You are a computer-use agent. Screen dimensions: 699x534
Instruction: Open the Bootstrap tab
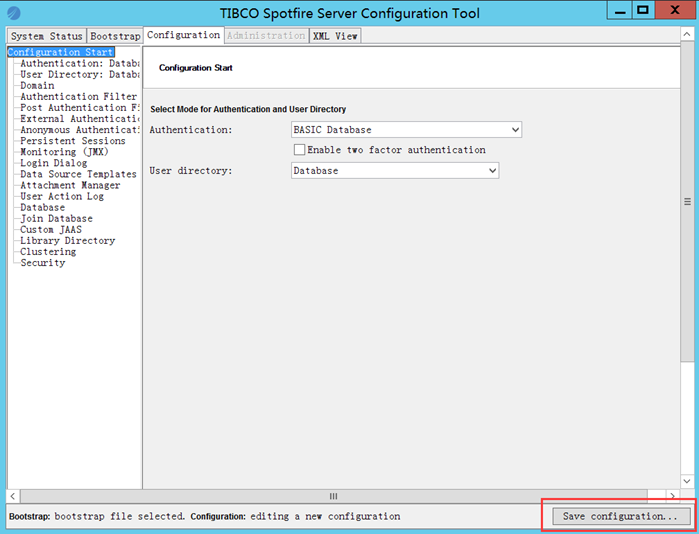tap(115, 36)
